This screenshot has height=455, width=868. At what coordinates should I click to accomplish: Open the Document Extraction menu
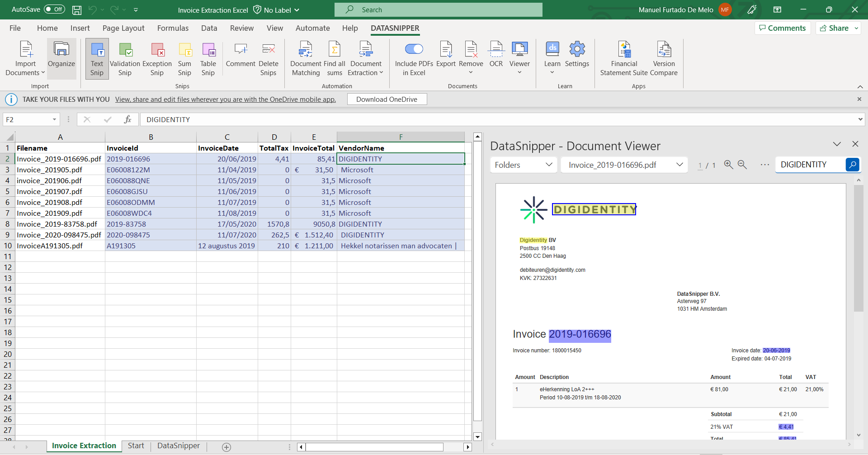tap(366, 59)
